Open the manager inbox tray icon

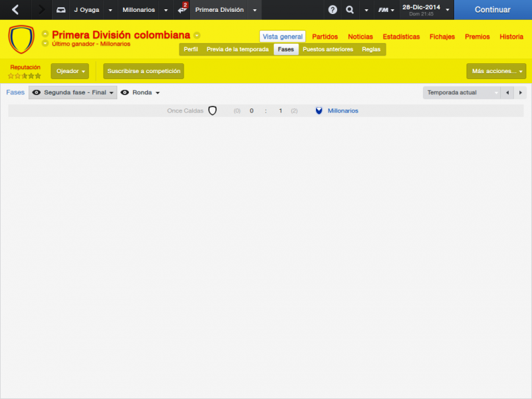(61, 10)
